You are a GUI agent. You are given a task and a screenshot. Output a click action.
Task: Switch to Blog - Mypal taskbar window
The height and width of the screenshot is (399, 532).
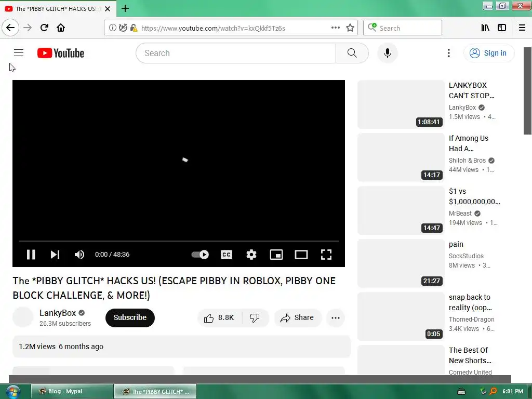(x=72, y=391)
